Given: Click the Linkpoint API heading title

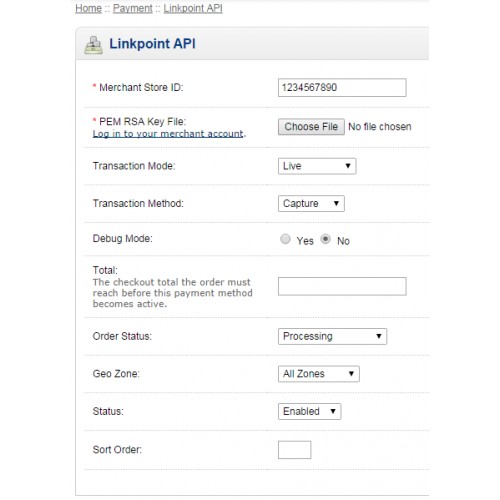Looking at the screenshot, I should 152,44.
